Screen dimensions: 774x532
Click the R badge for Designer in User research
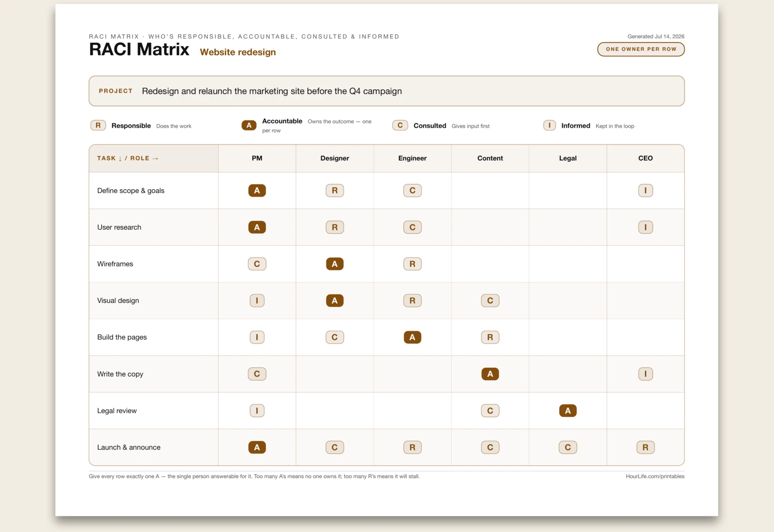(x=335, y=227)
